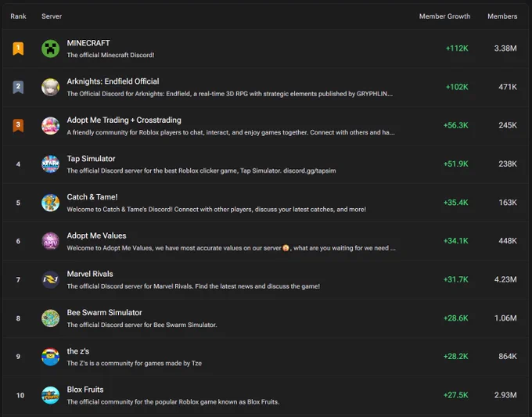532x417 pixels.
Task: Click the +35.4K growth value
Action: click(x=455, y=203)
